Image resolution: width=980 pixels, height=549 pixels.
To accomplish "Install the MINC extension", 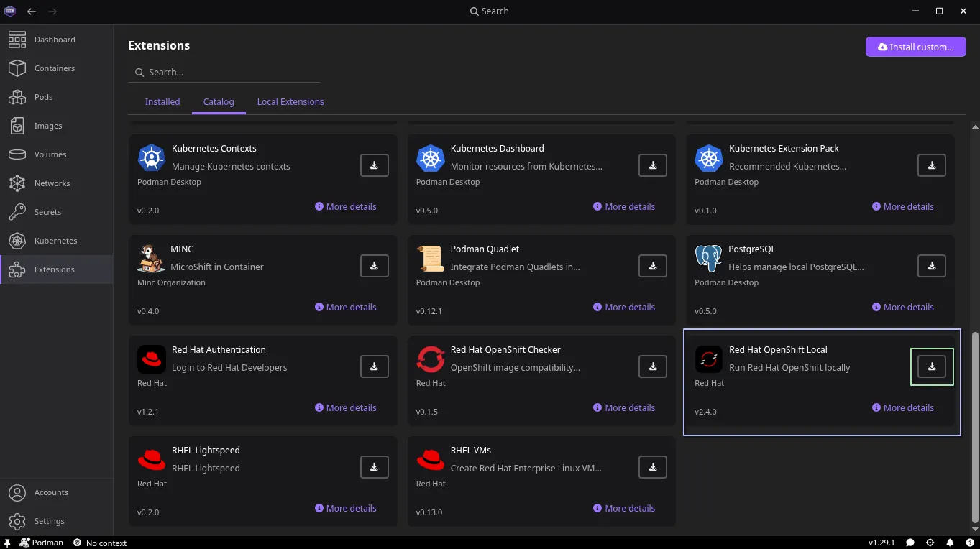I will pyautogui.click(x=374, y=266).
